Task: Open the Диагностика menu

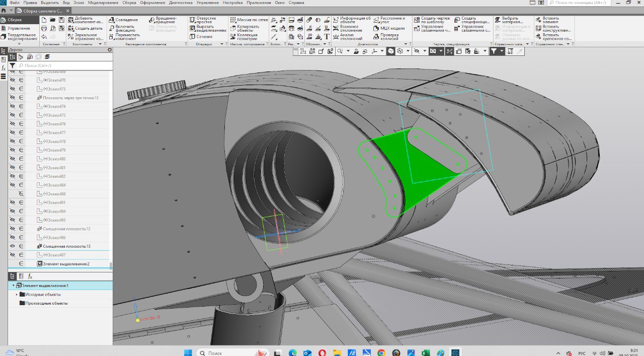Action: (x=180, y=3)
